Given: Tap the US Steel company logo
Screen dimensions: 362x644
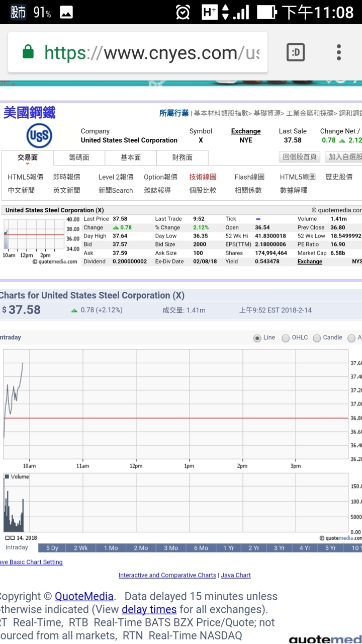Looking at the screenshot, I should click(x=39, y=136).
